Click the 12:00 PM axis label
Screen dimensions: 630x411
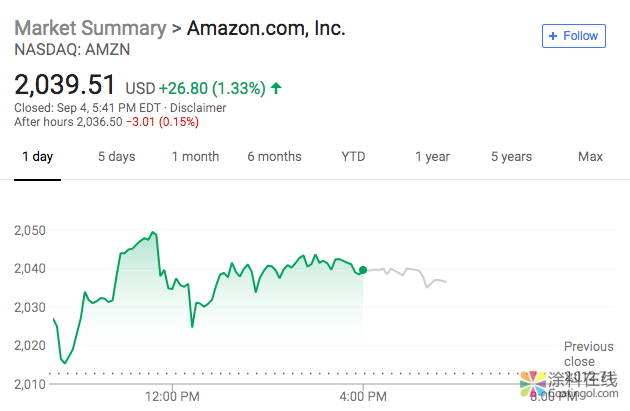(x=172, y=397)
